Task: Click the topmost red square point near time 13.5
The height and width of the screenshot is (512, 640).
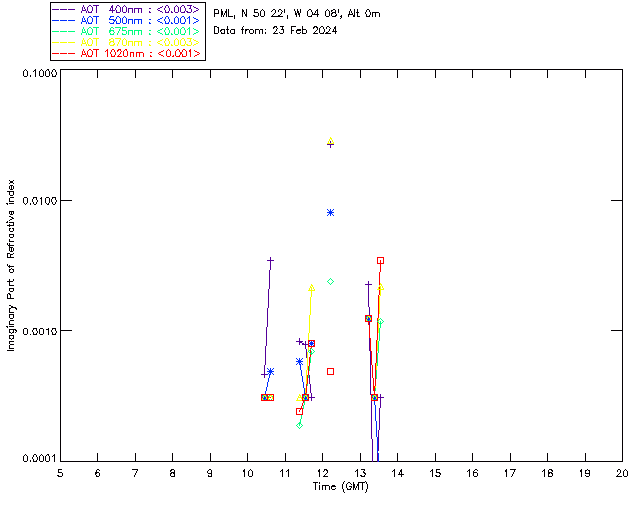Action: [x=380, y=260]
